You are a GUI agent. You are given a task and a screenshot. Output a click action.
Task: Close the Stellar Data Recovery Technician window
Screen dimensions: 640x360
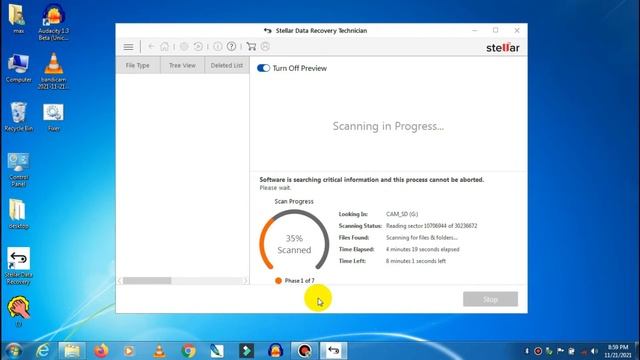click(x=517, y=30)
